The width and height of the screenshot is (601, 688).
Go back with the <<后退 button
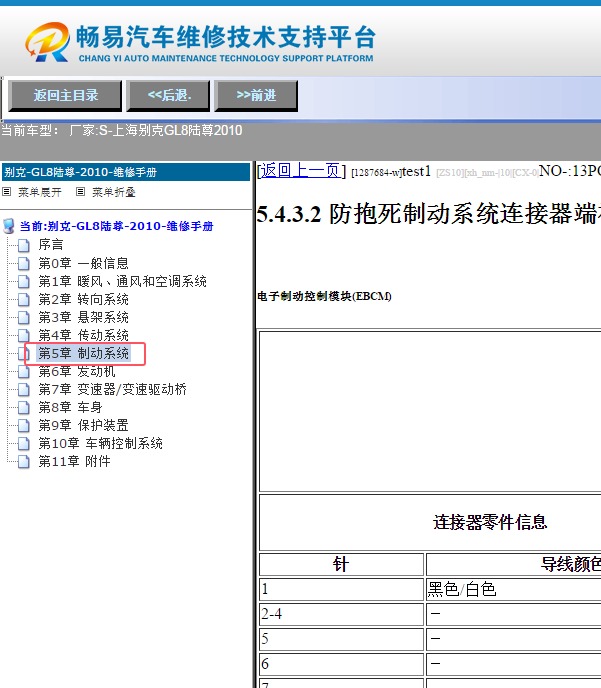pyautogui.click(x=168, y=95)
